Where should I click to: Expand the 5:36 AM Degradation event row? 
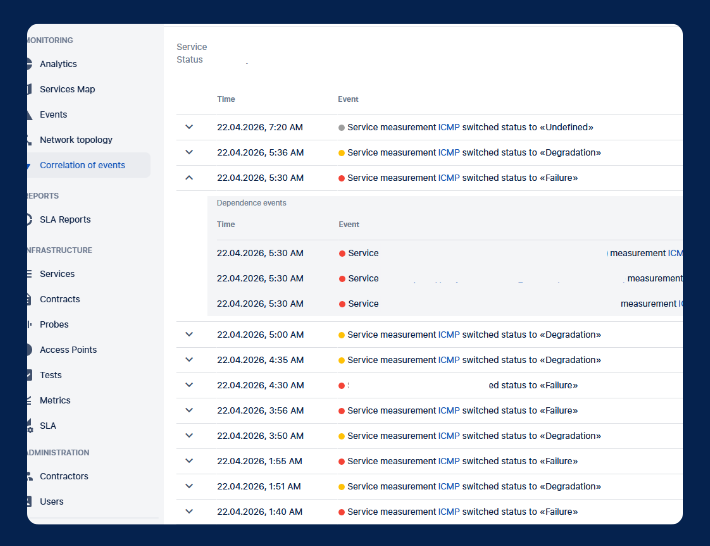click(189, 153)
